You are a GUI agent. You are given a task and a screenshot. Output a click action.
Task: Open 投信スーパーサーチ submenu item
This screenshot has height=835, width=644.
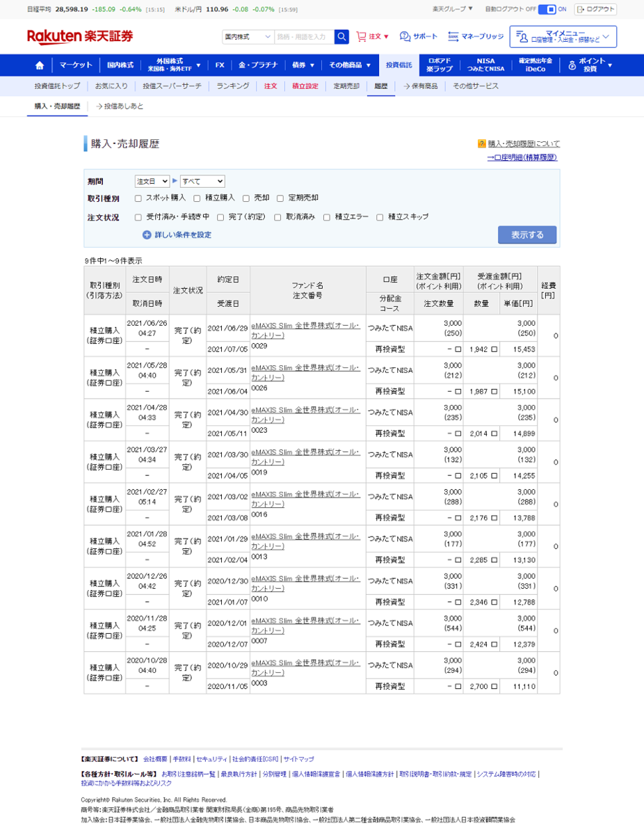(172, 86)
